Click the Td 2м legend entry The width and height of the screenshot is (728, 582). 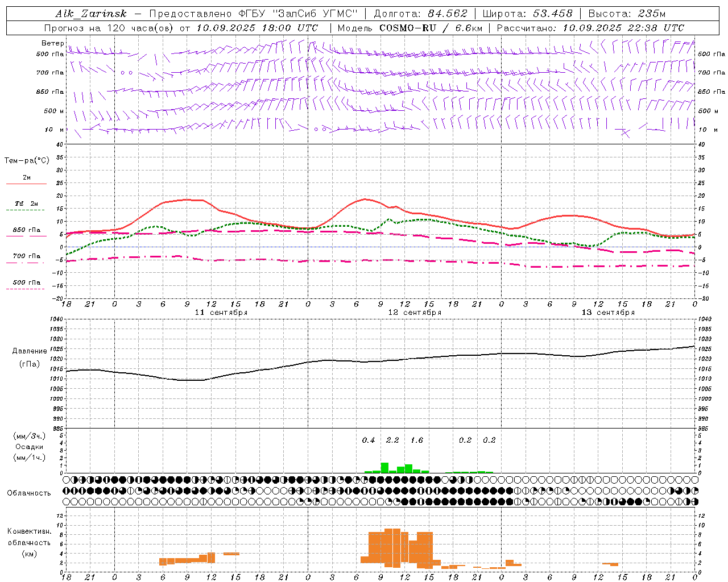pyautogui.click(x=27, y=203)
